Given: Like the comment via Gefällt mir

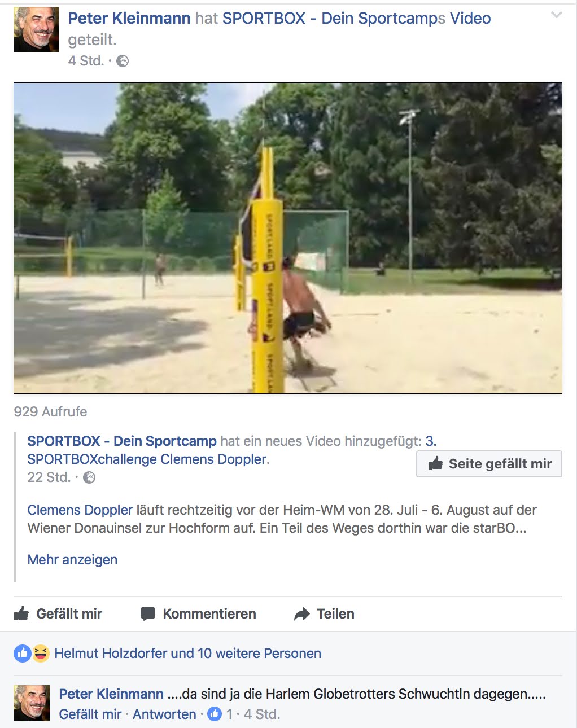Looking at the screenshot, I should 90,714.
